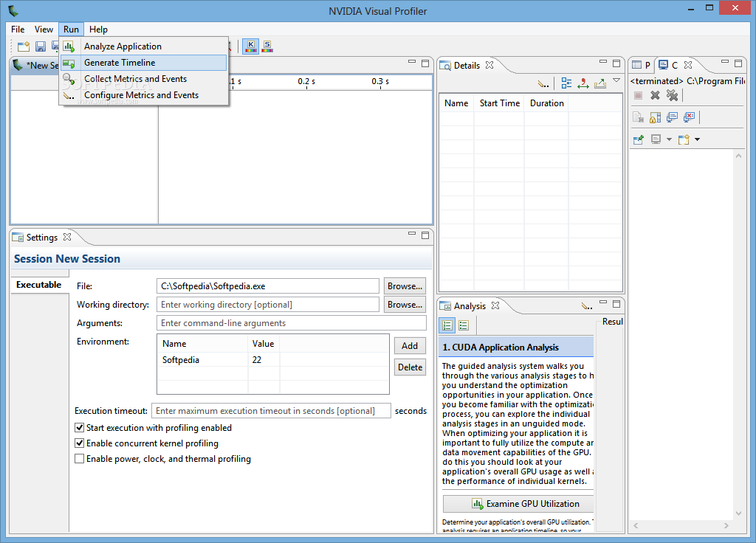Expand the Open Console dropdown arrow
Screen dimensions: 756x543
click(697, 139)
